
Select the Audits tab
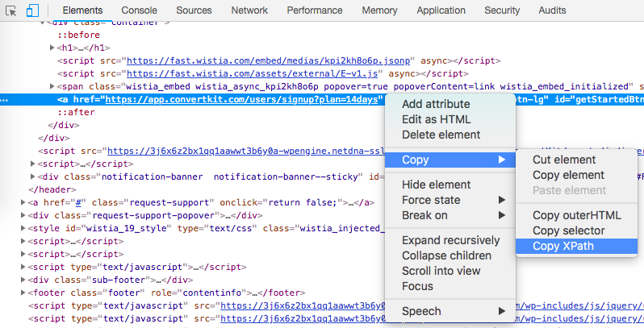[552, 10]
